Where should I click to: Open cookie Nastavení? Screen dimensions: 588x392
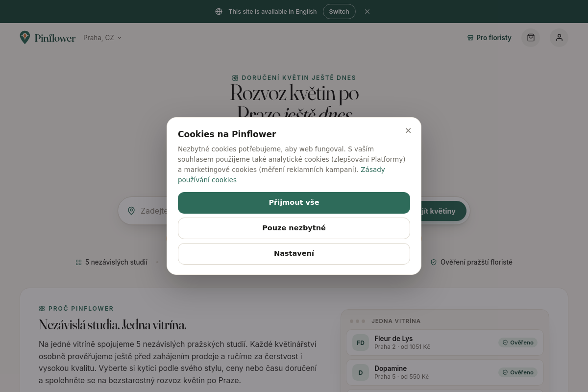[x=294, y=254]
